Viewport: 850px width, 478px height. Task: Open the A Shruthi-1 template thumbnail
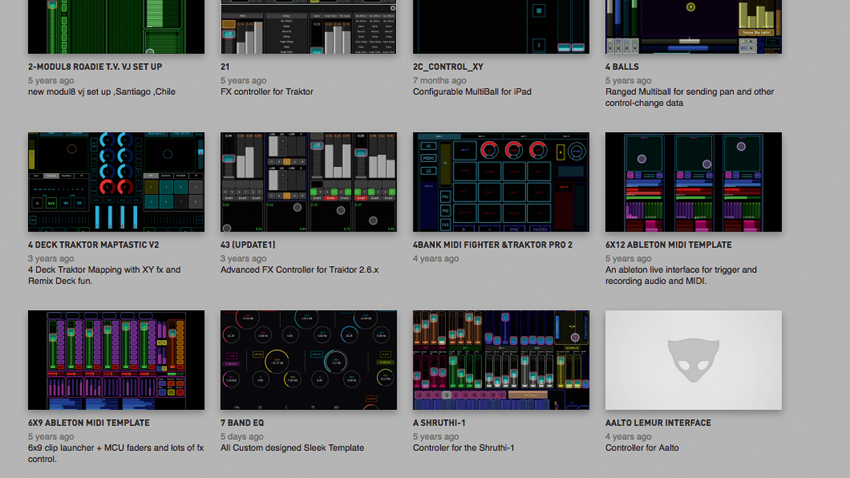point(501,360)
